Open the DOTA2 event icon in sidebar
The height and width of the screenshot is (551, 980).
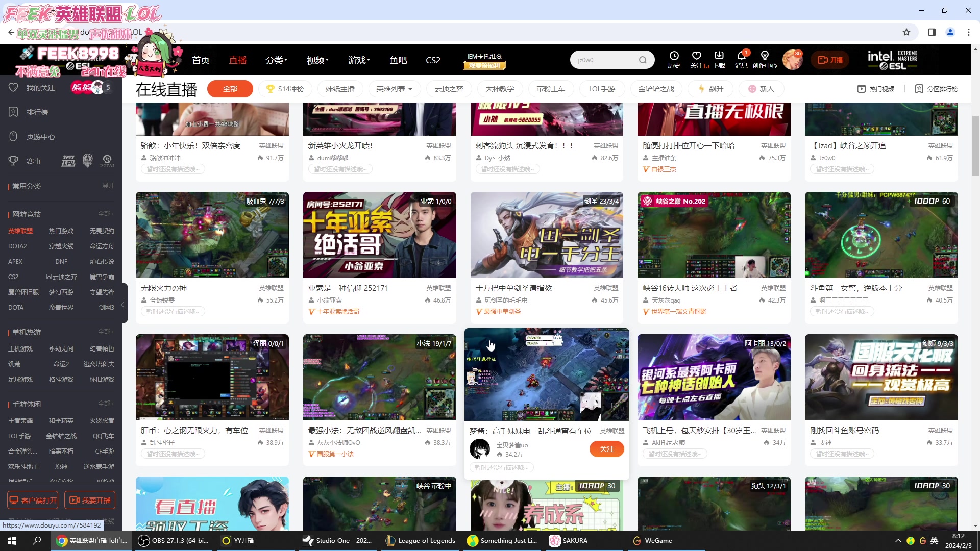107,161
